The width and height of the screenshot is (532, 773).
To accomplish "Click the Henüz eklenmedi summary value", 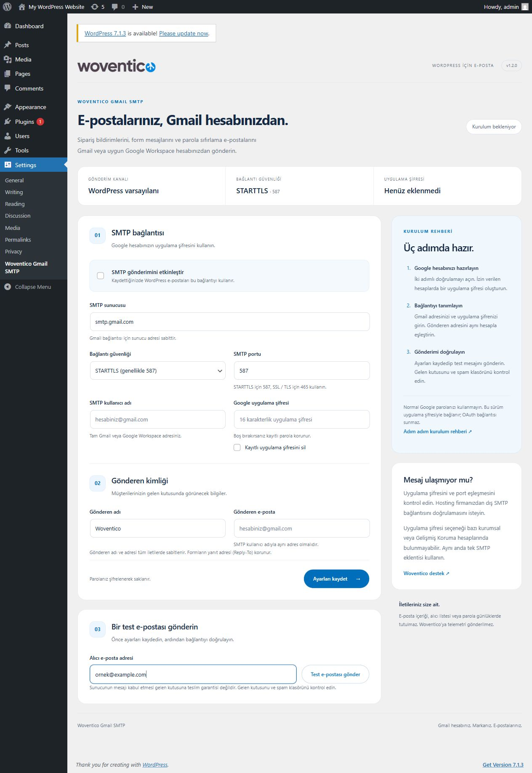I will pos(412,191).
